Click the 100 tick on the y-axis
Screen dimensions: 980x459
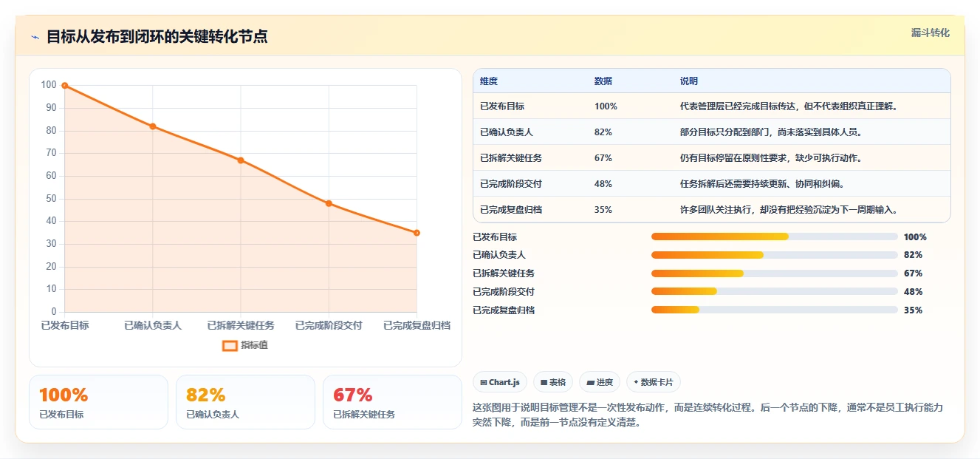coord(49,86)
